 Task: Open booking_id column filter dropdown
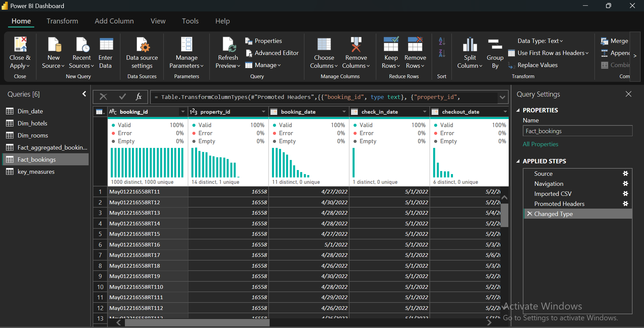183,112
